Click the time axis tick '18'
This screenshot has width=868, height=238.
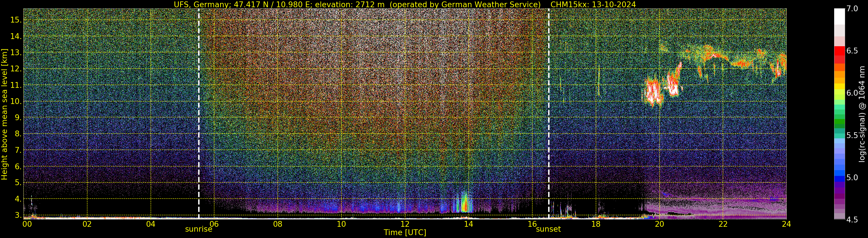pyautogui.click(x=596, y=224)
